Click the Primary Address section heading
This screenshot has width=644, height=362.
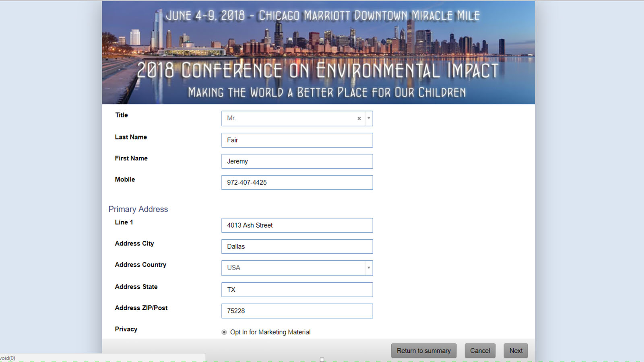coord(138,209)
